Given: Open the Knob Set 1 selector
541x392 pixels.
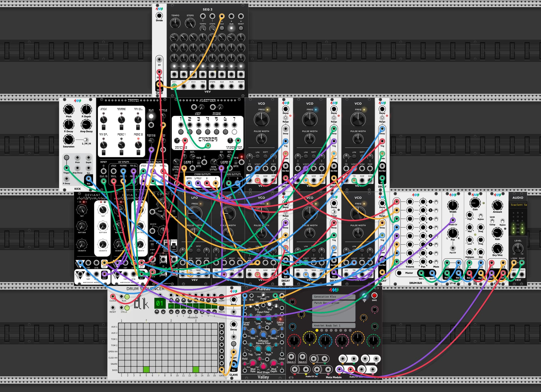Looking at the screenshot, I should (334, 325).
